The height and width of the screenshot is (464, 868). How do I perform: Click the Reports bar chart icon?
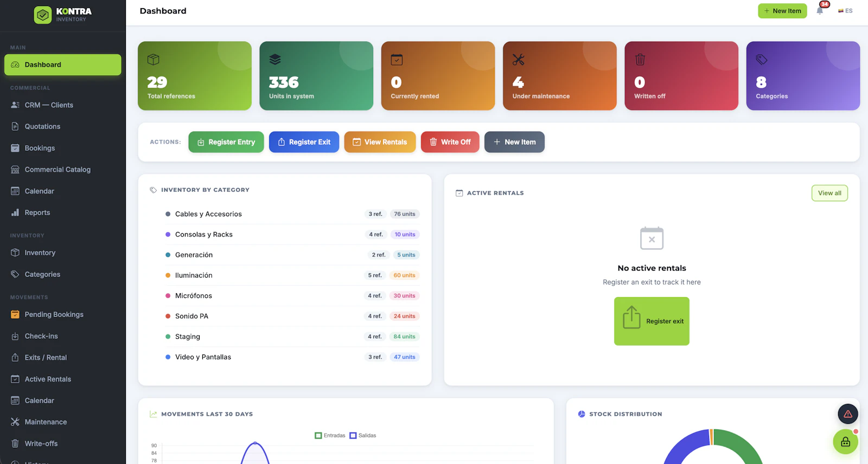15,212
